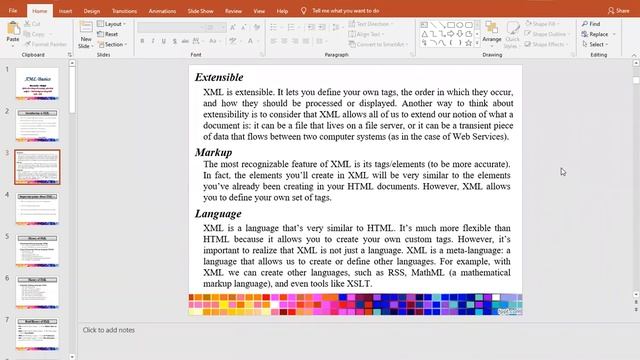Select the straight line shape in gallery
The image size is (640, 360).
[433, 25]
